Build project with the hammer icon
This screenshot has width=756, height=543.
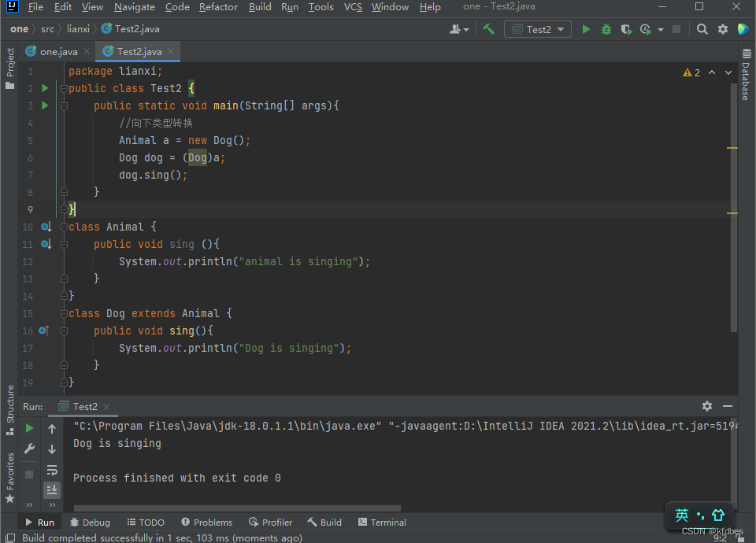(488, 29)
